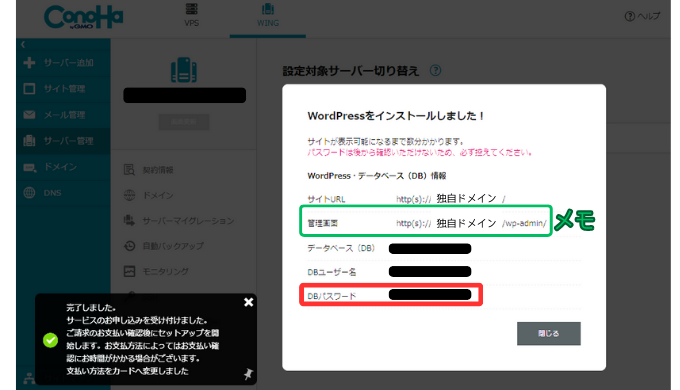The image size is (680, 390).
Task: Click the redacted データベース (DB) value
Action: (430, 249)
